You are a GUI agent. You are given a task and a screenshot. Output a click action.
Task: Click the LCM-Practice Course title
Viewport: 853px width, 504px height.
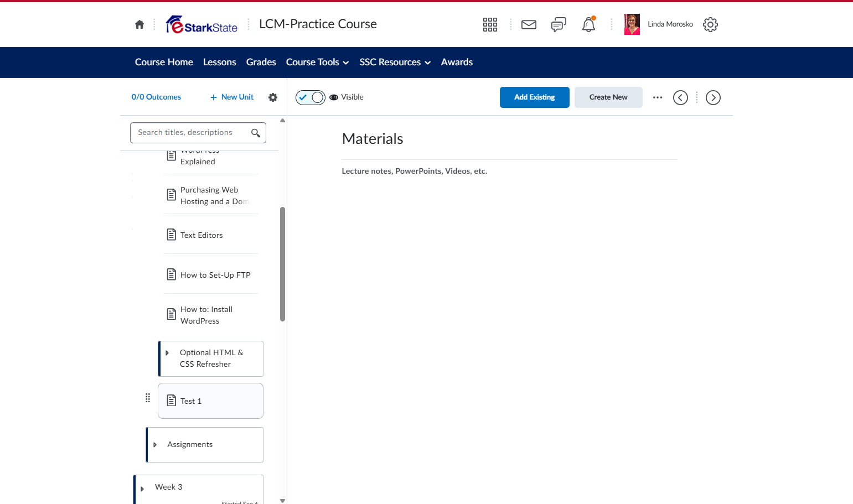tap(318, 24)
